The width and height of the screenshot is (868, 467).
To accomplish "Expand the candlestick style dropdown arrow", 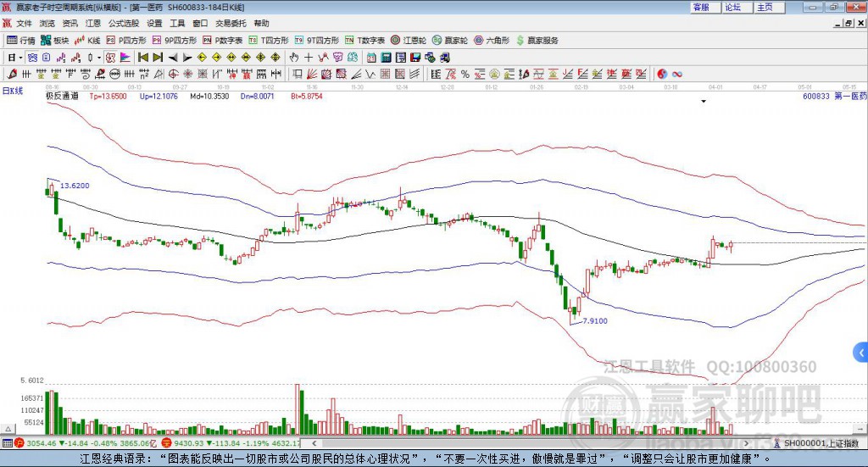I will (x=99, y=58).
